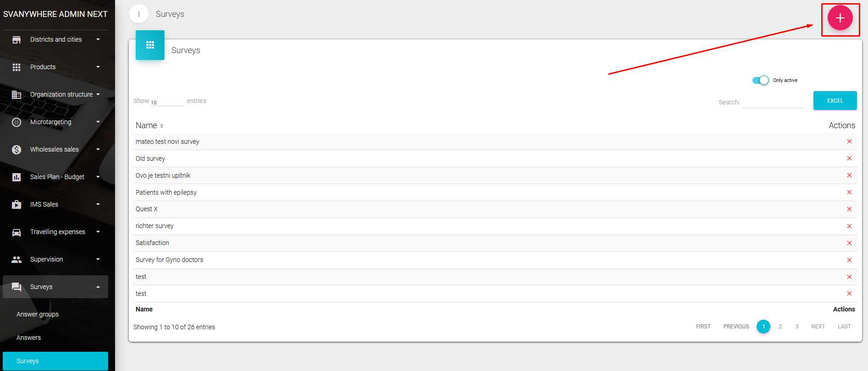Toggle the "Only active" switch
868x371 pixels.
pos(760,80)
